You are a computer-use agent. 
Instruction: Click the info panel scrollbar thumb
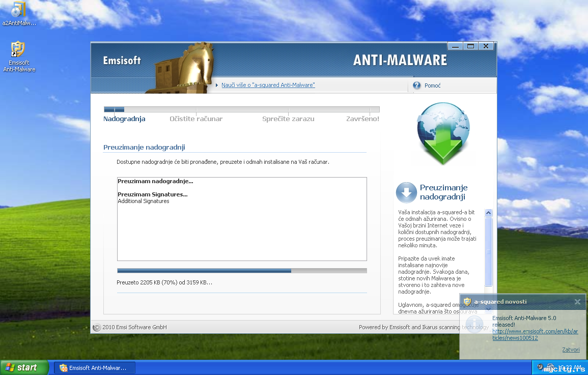(488, 252)
